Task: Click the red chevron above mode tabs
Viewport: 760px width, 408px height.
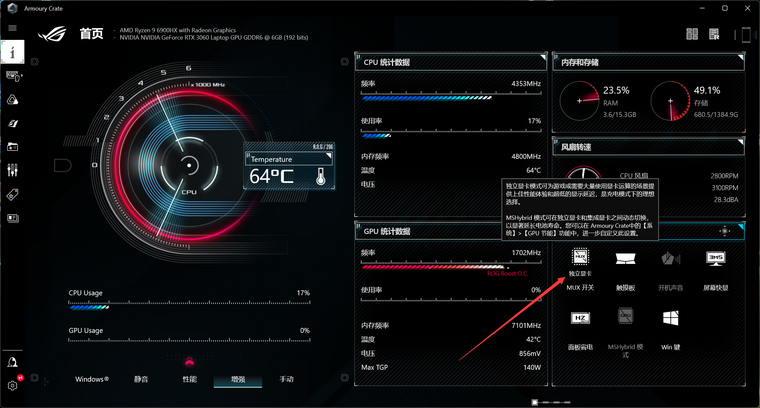Action: coord(189,361)
